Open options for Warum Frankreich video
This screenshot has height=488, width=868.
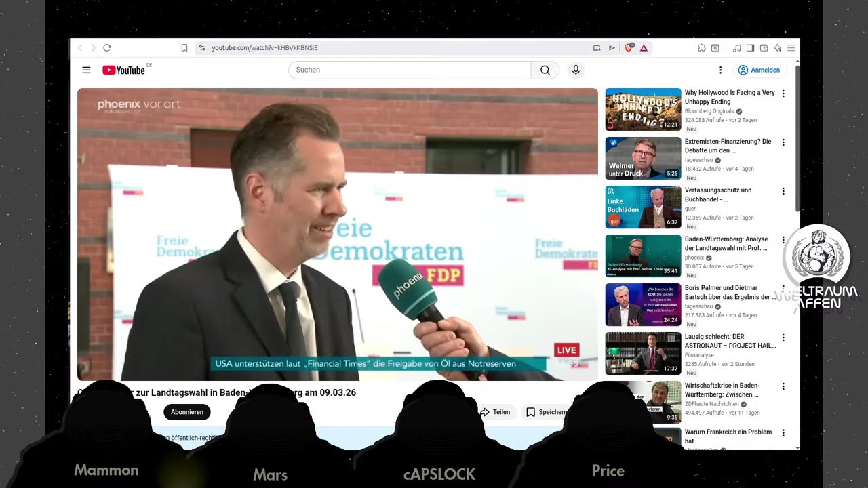coord(783,433)
